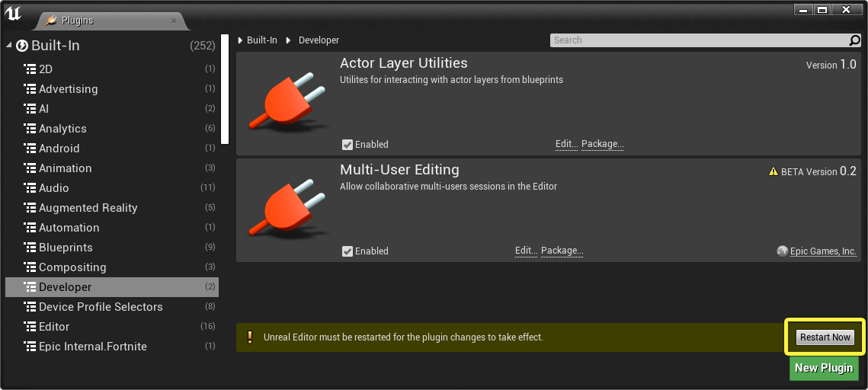868x390 pixels.
Task: Open the Editor category
Action: tap(112, 327)
